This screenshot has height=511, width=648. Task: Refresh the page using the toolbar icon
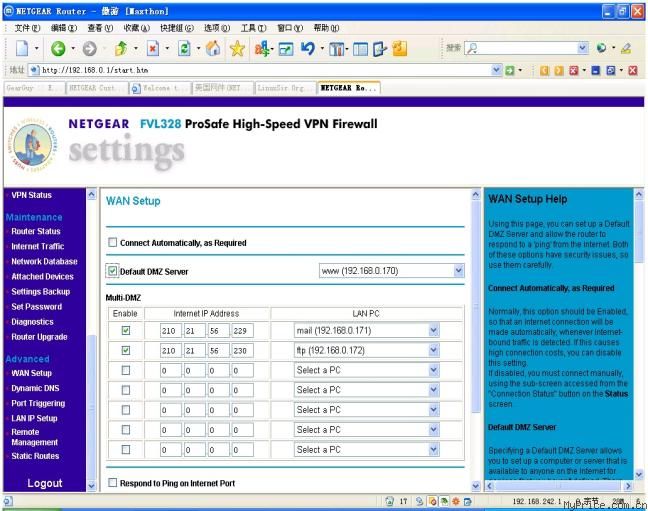coord(184,49)
